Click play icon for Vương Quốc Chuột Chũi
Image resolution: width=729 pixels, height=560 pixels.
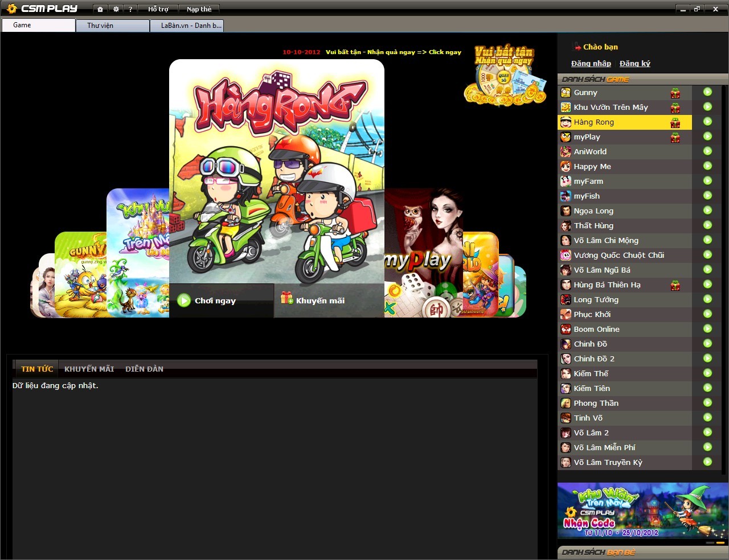click(707, 255)
